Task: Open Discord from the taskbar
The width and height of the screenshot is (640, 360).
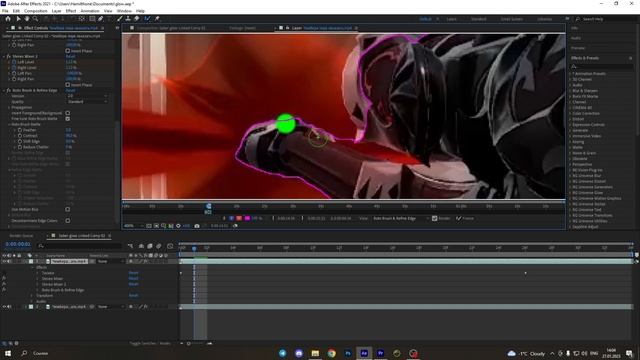Action: 299,353
